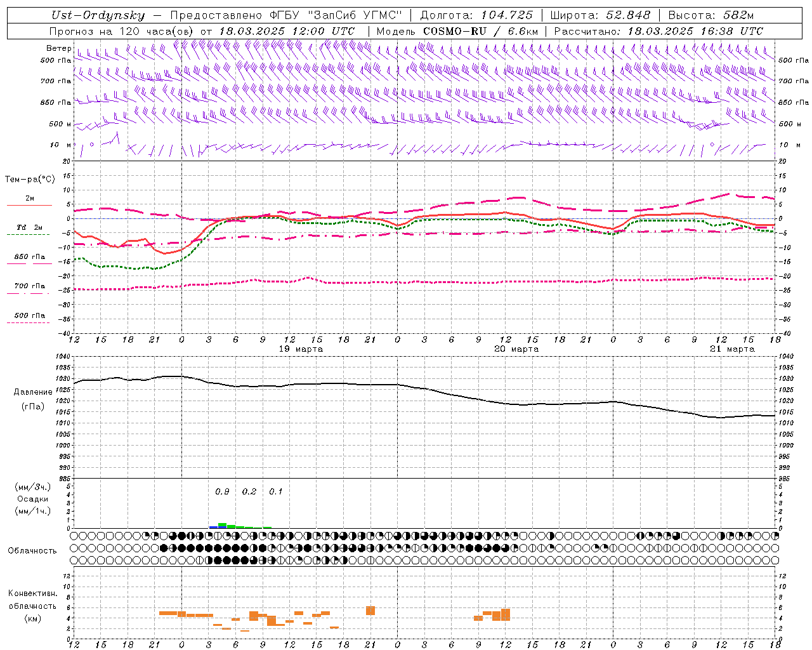Click the Облачность cloud cover label
The image size is (812, 650).
pyautogui.click(x=32, y=551)
